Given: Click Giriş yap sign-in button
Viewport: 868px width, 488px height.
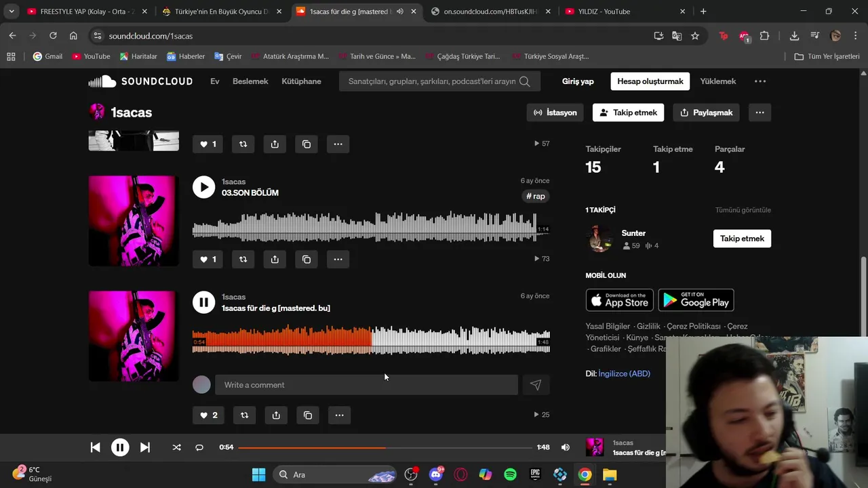Looking at the screenshot, I should coord(578,81).
